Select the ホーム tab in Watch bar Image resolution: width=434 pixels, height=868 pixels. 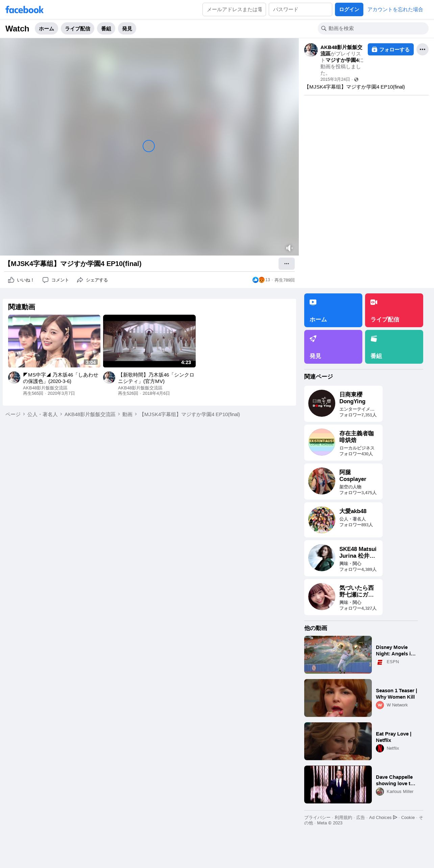coord(46,28)
